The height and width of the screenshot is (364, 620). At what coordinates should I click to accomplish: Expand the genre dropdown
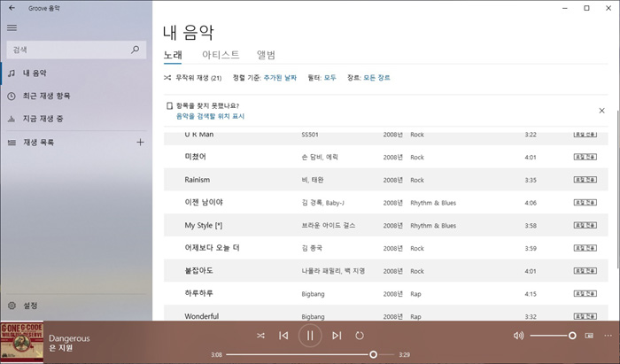coord(376,78)
